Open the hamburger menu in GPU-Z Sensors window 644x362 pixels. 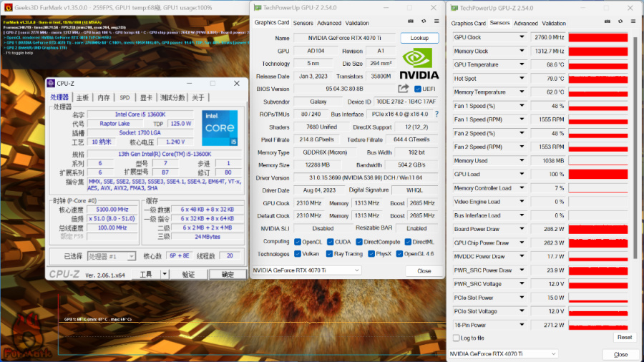(x=633, y=21)
